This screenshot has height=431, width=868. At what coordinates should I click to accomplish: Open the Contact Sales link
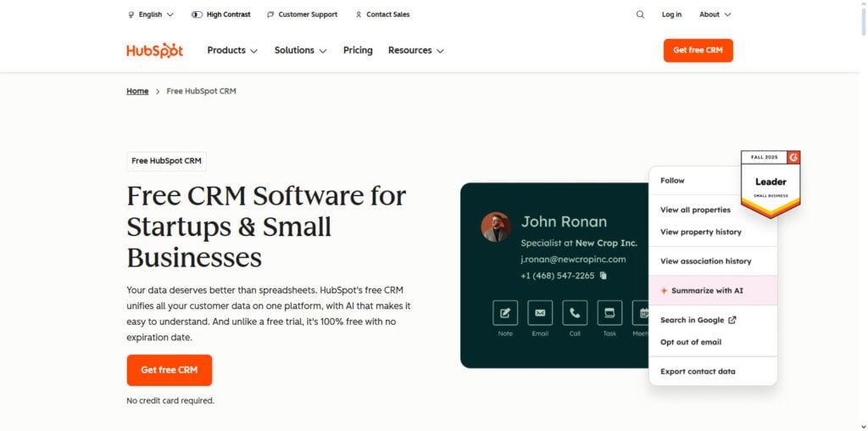382,15
